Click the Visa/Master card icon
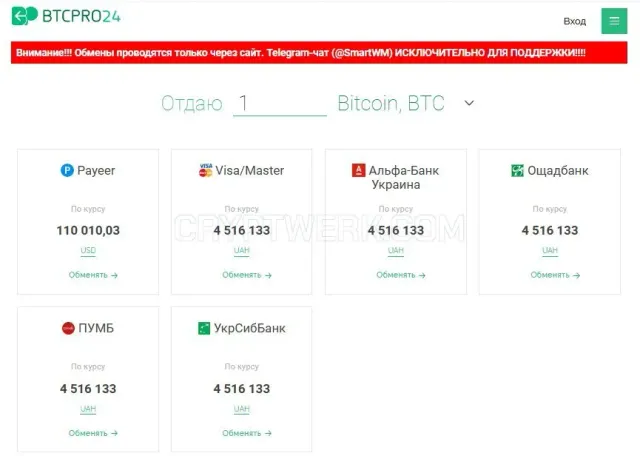This screenshot has height=456, width=640. tap(206, 170)
